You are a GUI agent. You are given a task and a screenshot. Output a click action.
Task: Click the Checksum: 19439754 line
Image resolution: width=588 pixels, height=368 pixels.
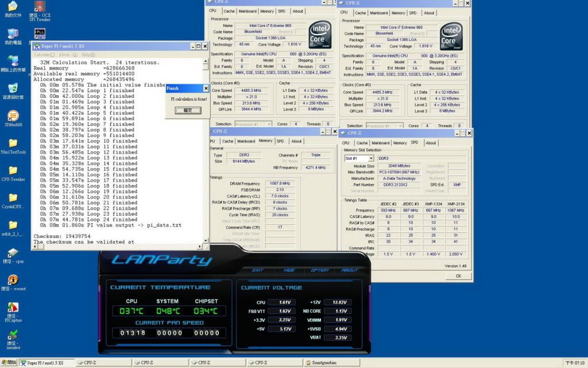coord(62,236)
